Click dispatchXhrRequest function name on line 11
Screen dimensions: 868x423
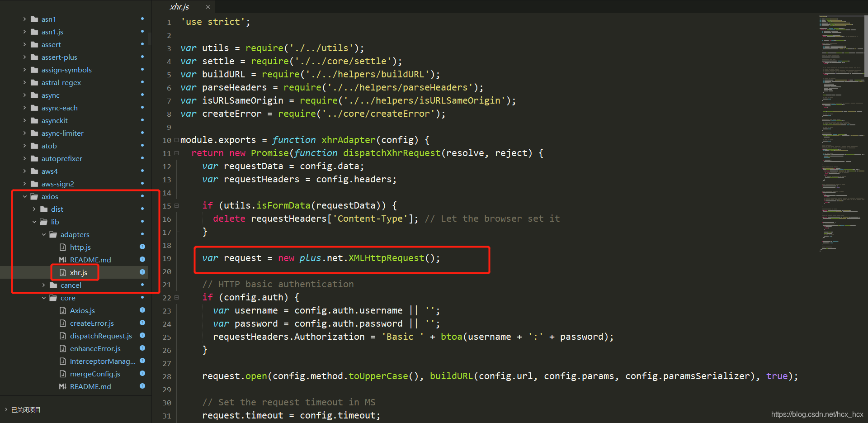tap(392, 153)
